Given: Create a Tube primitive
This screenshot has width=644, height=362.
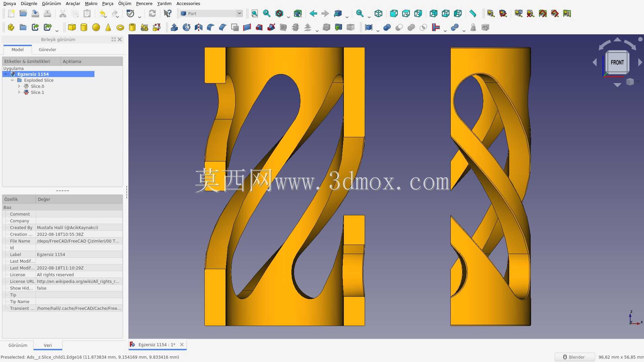Looking at the screenshot, I should pyautogui.click(x=132, y=27).
